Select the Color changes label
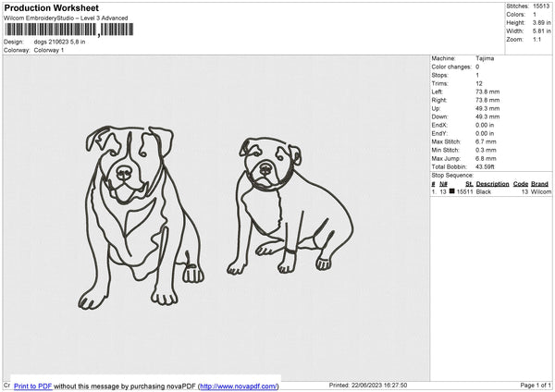The width and height of the screenshot is (555, 392). (x=451, y=67)
